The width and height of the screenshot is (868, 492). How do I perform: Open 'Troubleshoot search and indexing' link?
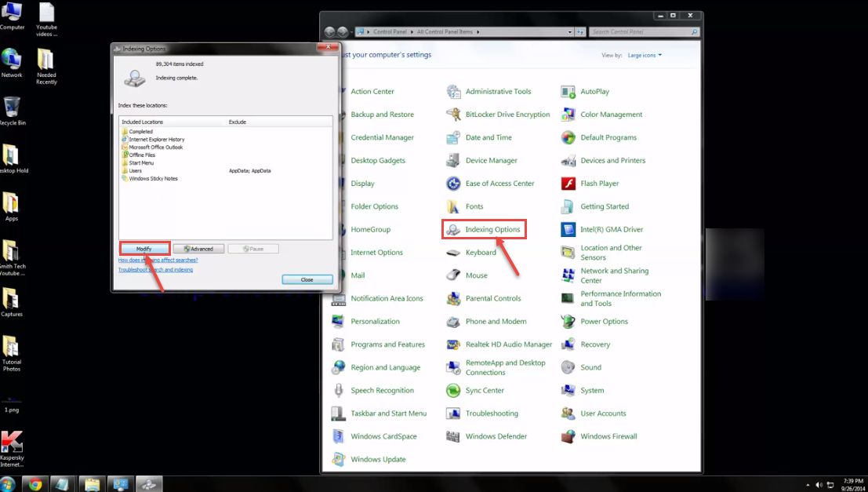click(x=155, y=270)
